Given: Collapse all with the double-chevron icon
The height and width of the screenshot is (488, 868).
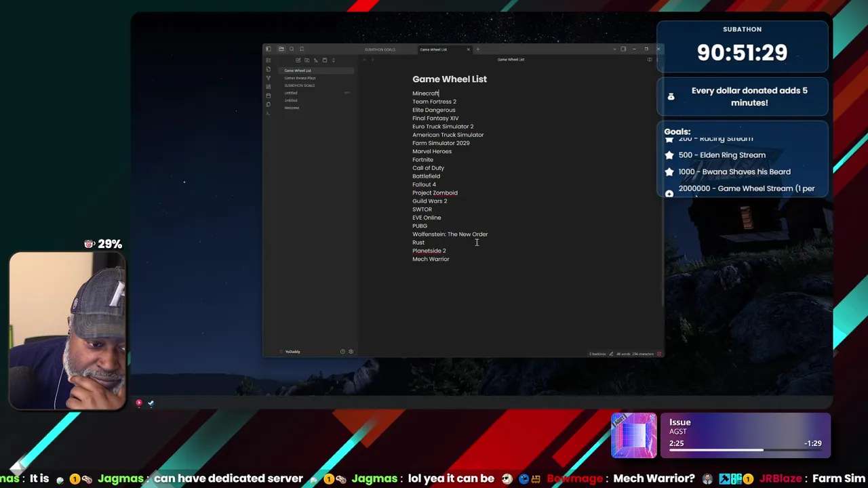Looking at the screenshot, I should click(x=334, y=60).
